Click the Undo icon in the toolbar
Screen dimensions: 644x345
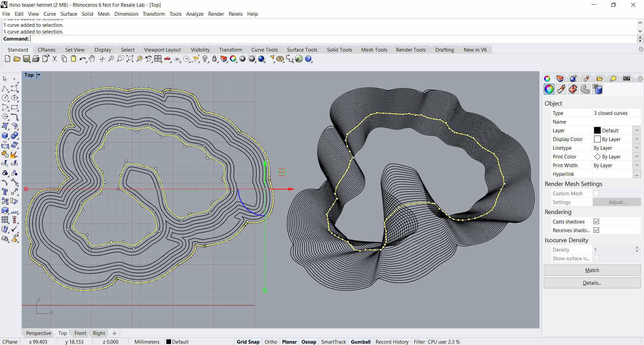coord(83,59)
